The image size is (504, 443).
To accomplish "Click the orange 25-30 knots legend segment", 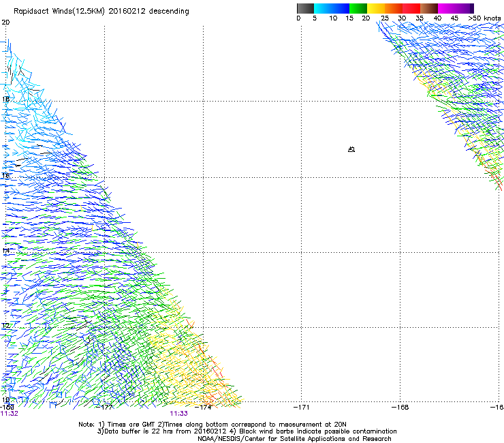I will (x=394, y=8).
